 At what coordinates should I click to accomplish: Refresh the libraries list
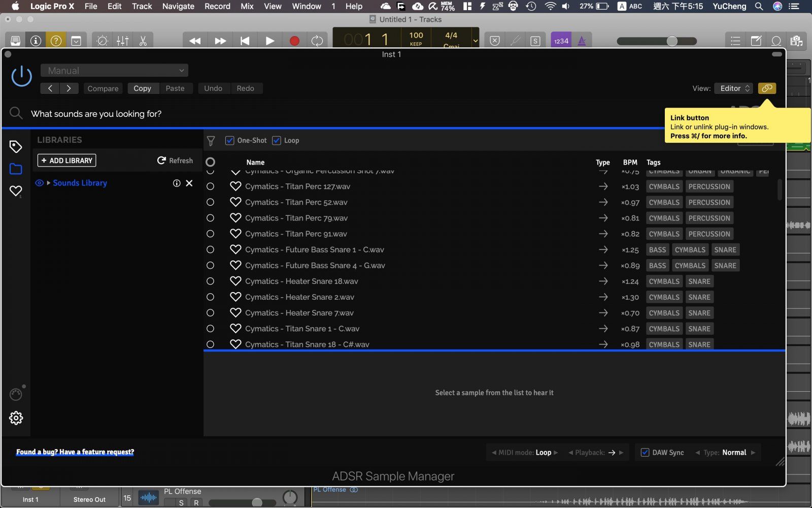[175, 161]
